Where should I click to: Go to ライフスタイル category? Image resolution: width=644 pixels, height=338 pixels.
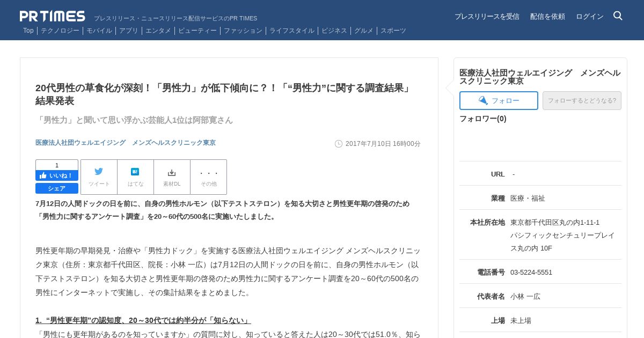point(292,31)
